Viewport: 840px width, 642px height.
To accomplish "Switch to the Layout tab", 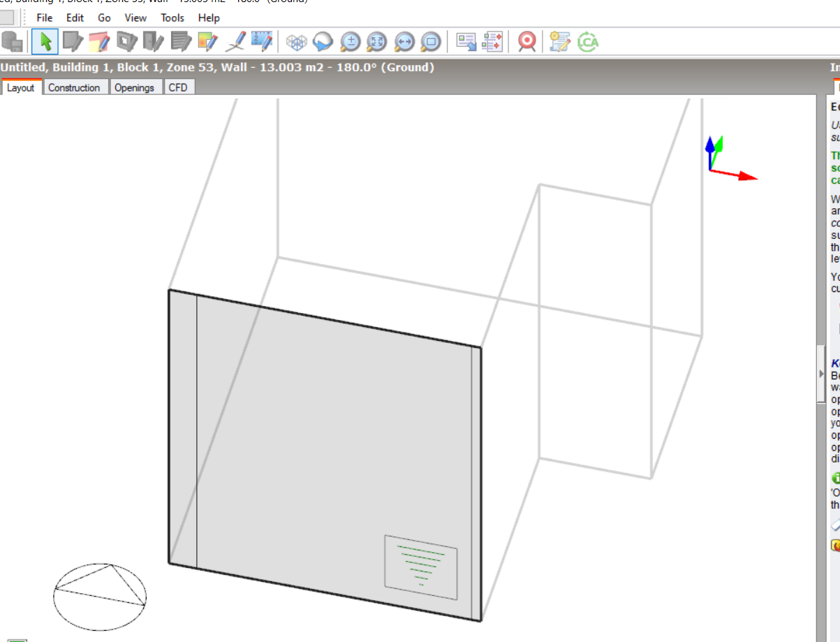I will point(21,87).
